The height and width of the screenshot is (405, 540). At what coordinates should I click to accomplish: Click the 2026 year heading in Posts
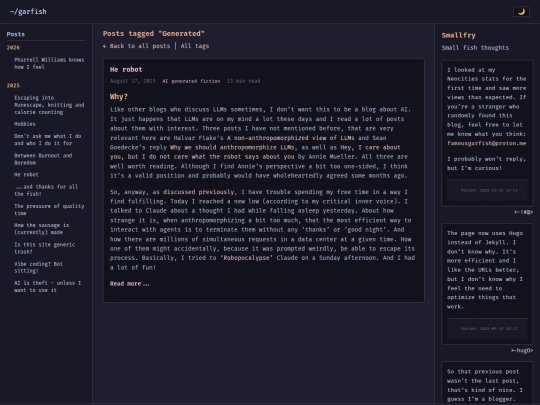click(13, 48)
